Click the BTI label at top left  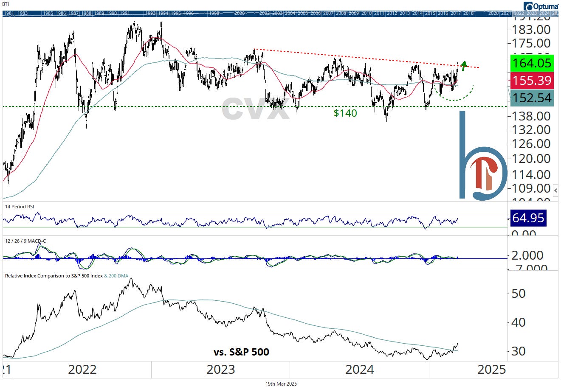coord(6,4)
